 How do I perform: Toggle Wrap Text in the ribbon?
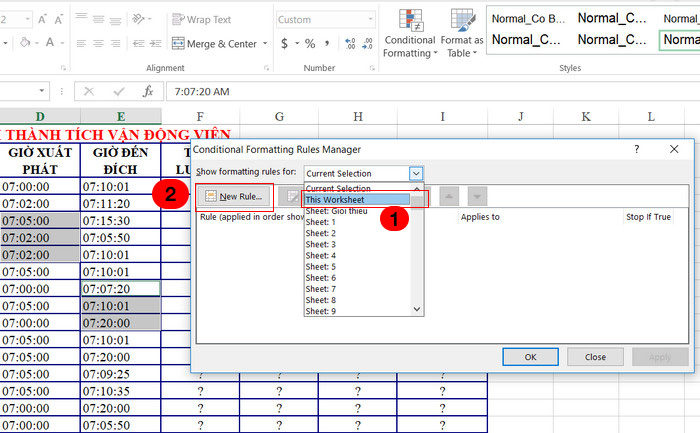coord(201,20)
